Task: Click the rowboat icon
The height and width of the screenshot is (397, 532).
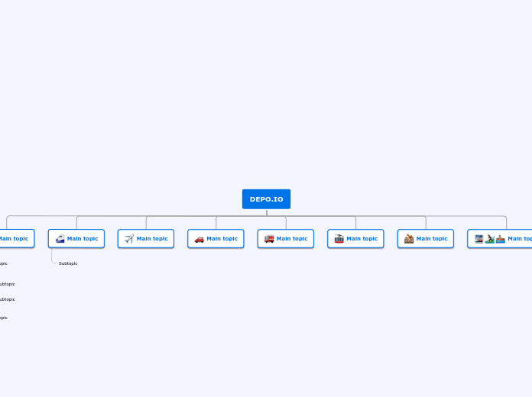Action: (500, 239)
